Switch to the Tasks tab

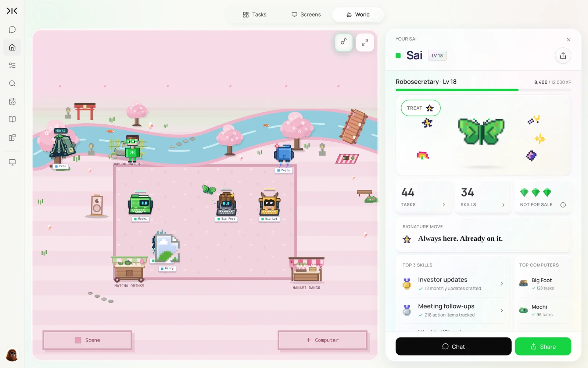click(254, 15)
